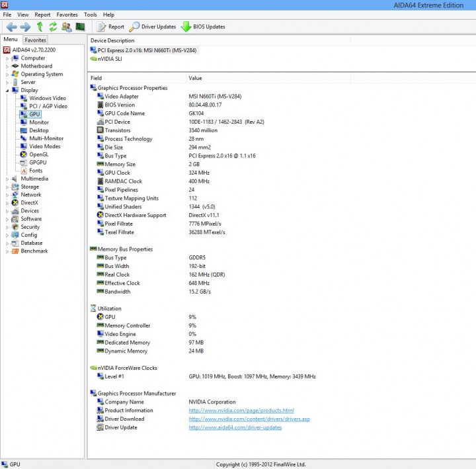
Task: Open the nvidia.com products link
Action: click(241, 410)
